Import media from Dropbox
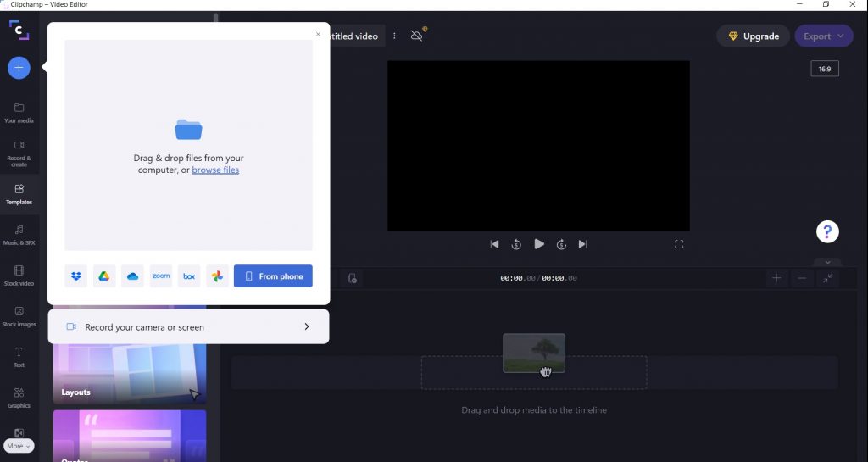 tap(75, 276)
